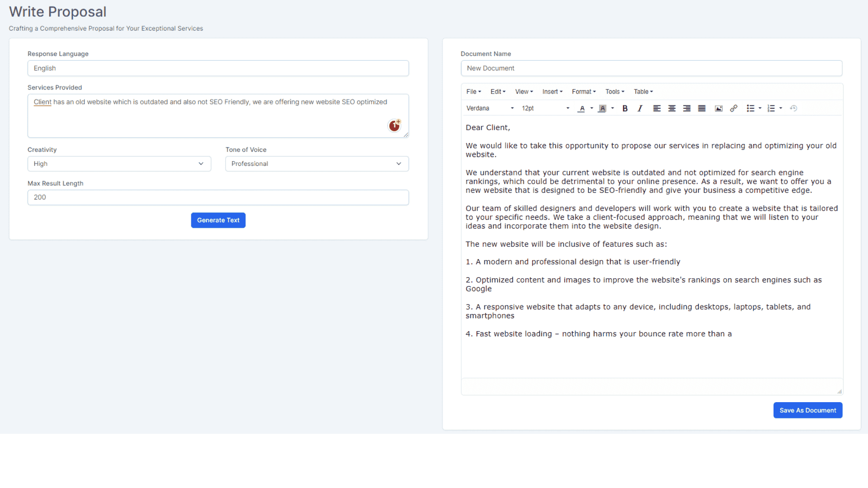The width and height of the screenshot is (868, 488).
Task: Open the Tone of Voice dropdown
Action: 317,164
